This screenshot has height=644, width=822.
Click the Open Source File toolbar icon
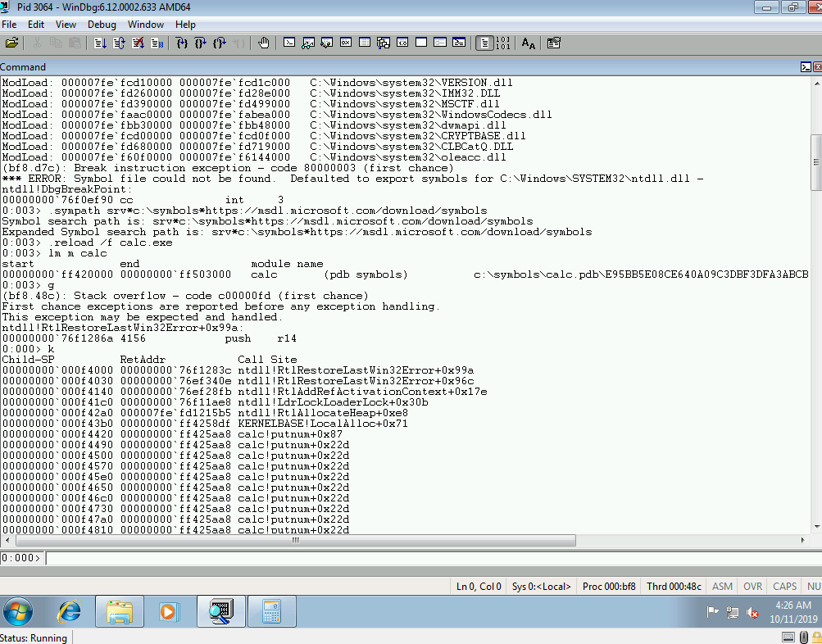click(x=11, y=43)
